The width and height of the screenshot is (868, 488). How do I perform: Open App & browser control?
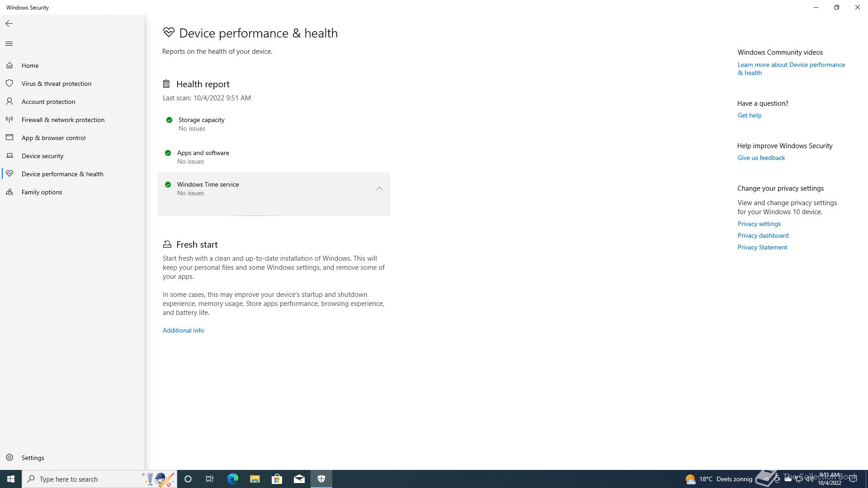(x=72, y=138)
